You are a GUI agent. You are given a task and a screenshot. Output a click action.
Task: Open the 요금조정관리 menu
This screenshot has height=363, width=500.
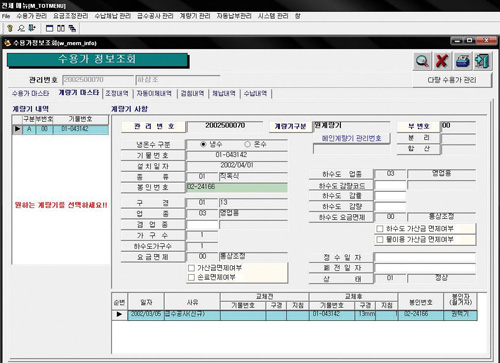tap(71, 16)
